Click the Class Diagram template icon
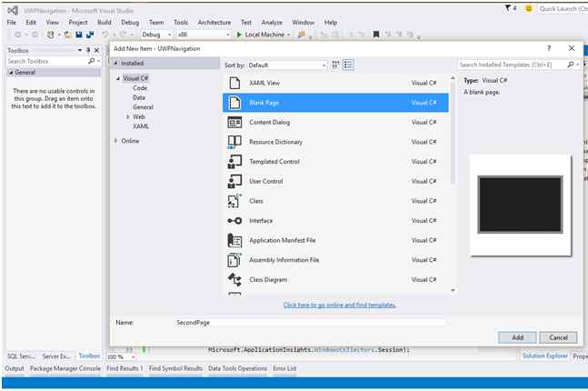The height and width of the screenshot is (391, 588). tap(234, 279)
